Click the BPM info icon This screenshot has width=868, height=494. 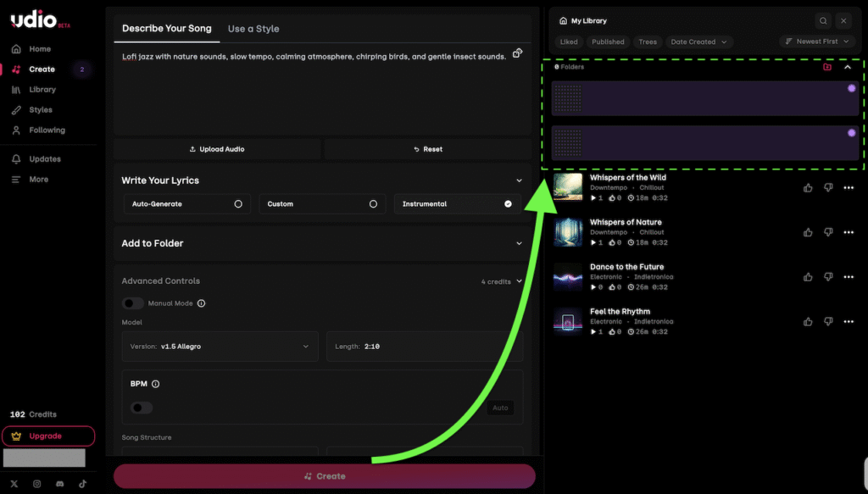point(155,384)
